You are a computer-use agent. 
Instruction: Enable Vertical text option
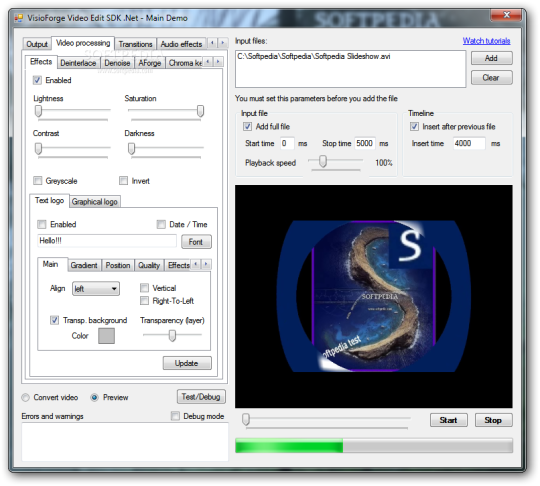coord(145,288)
